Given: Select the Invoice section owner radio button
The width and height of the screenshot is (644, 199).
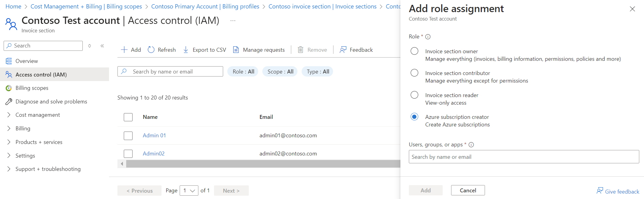Looking at the screenshot, I should coord(415,51).
